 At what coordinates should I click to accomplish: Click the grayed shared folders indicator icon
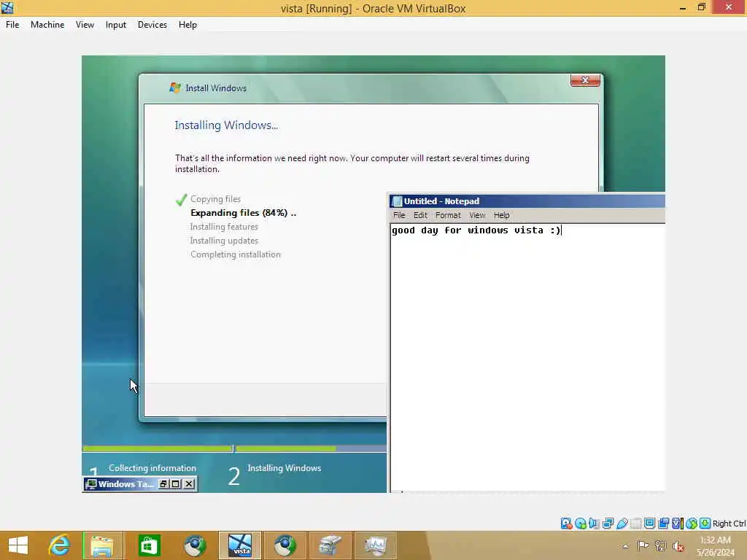(635, 524)
